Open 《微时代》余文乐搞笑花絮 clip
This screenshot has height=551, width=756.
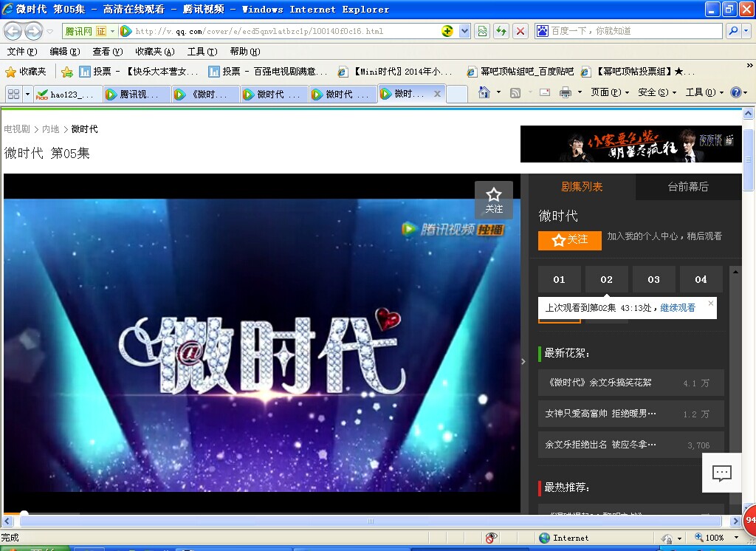[631, 383]
